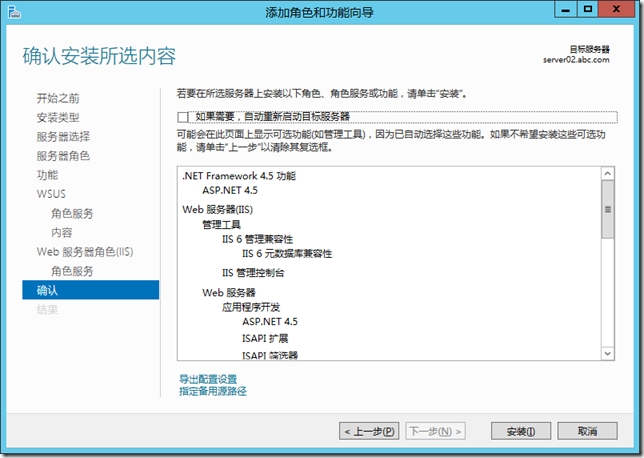Screen dimensions: 644x458
Task: Click 导出配置设置 link
Action: [x=208, y=379]
